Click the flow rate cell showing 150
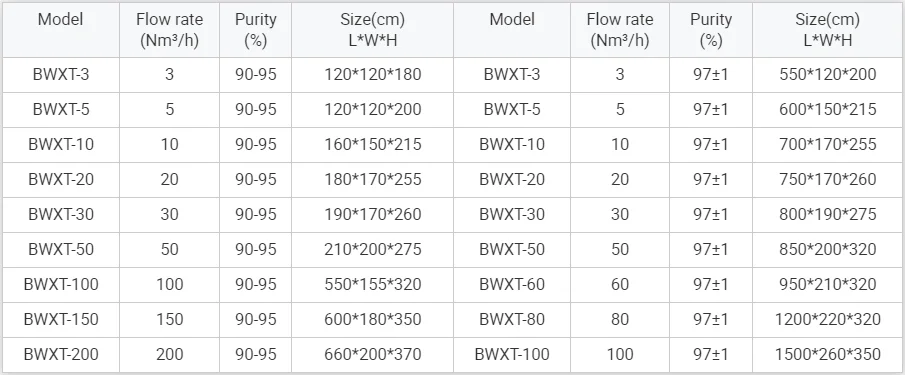905x375 pixels. 169,319
